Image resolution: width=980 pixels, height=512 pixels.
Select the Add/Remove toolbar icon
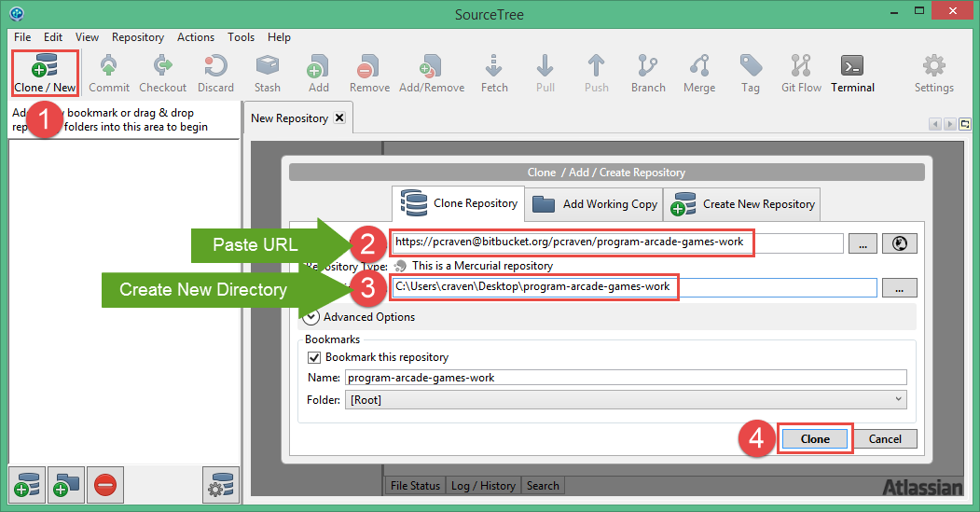pyautogui.click(x=432, y=73)
